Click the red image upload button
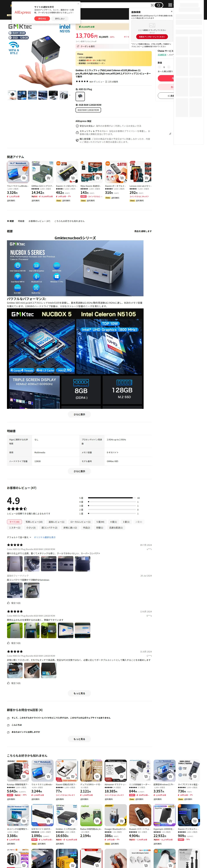This screenshot has width=207, height=868. pyautogui.click(x=152, y=37)
